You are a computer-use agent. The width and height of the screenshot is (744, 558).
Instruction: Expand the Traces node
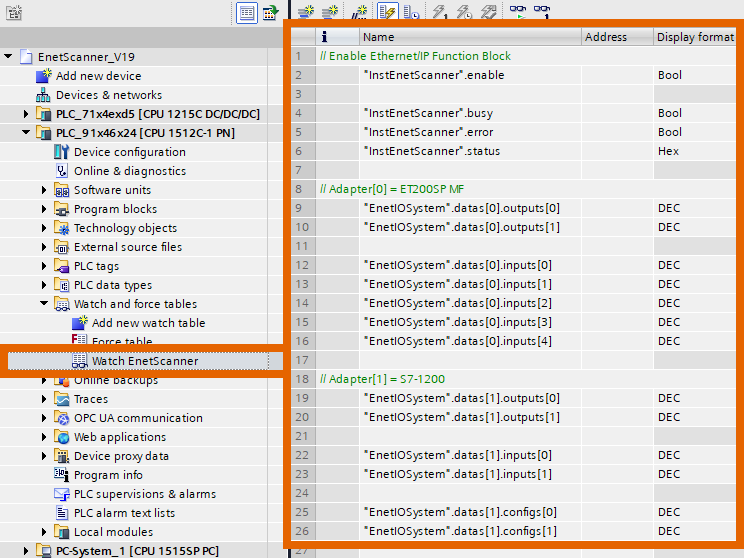pyautogui.click(x=44, y=399)
